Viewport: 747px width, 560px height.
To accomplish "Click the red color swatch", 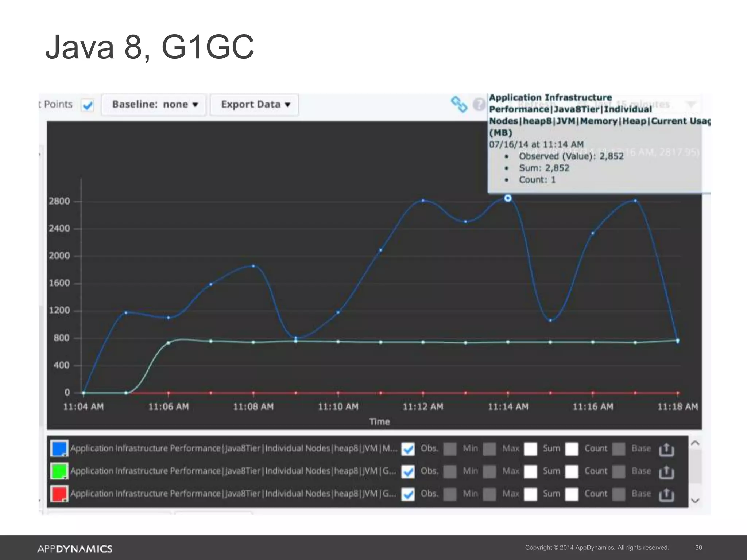I will [59, 494].
